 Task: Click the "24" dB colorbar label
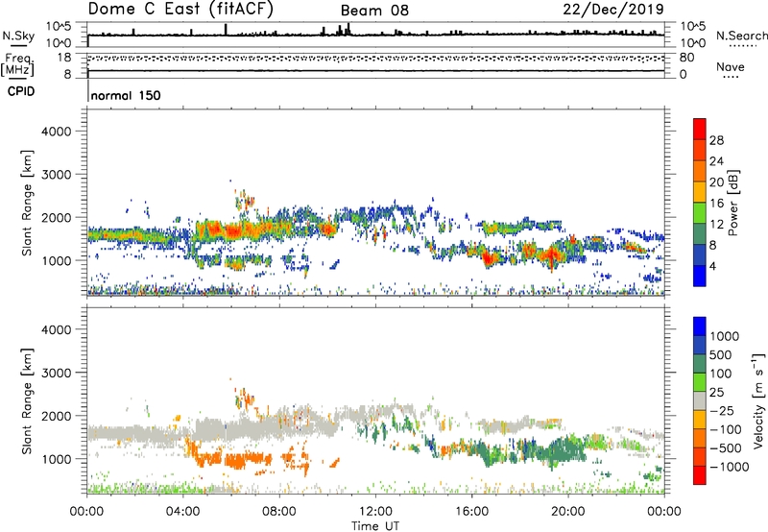coord(716,161)
